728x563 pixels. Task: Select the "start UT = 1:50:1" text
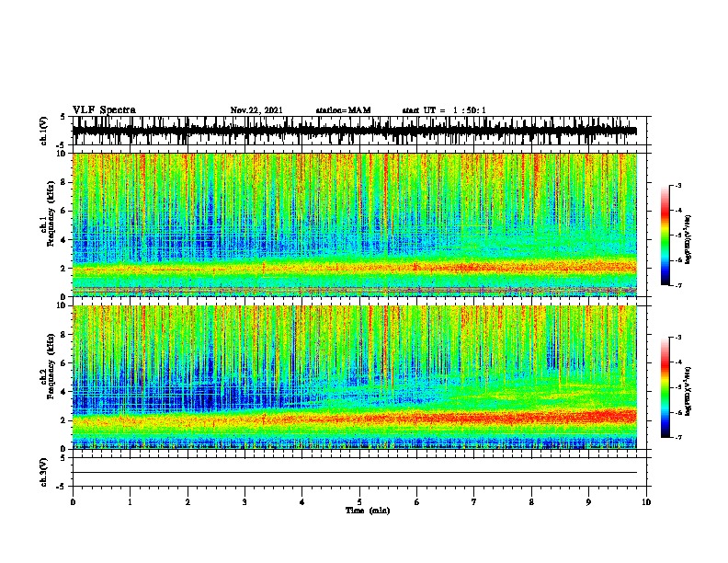click(444, 110)
